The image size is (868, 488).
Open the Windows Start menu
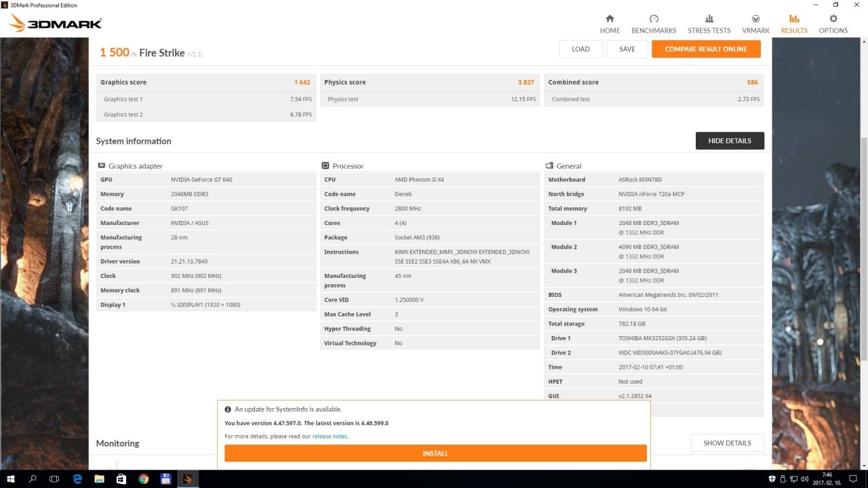click(11, 479)
